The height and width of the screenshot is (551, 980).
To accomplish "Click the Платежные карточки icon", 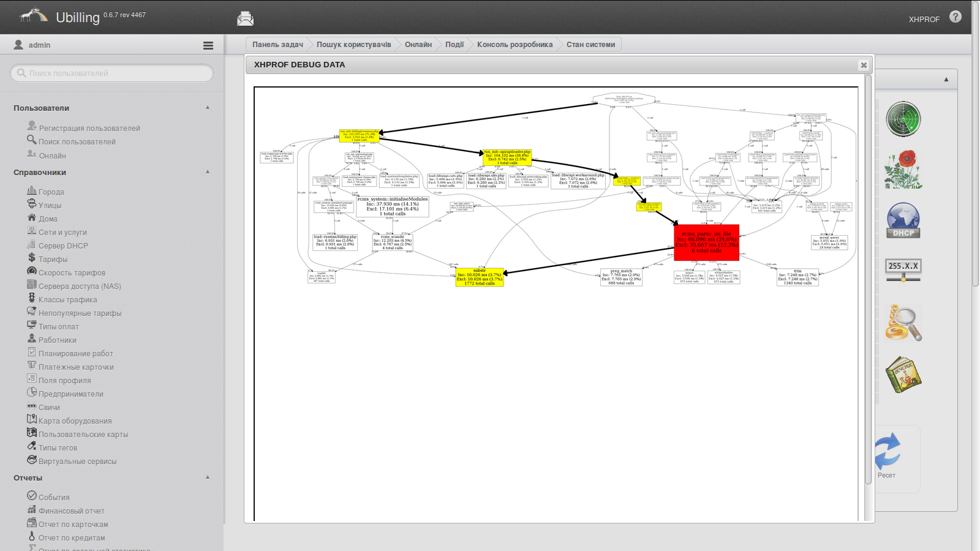I will (32, 365).
